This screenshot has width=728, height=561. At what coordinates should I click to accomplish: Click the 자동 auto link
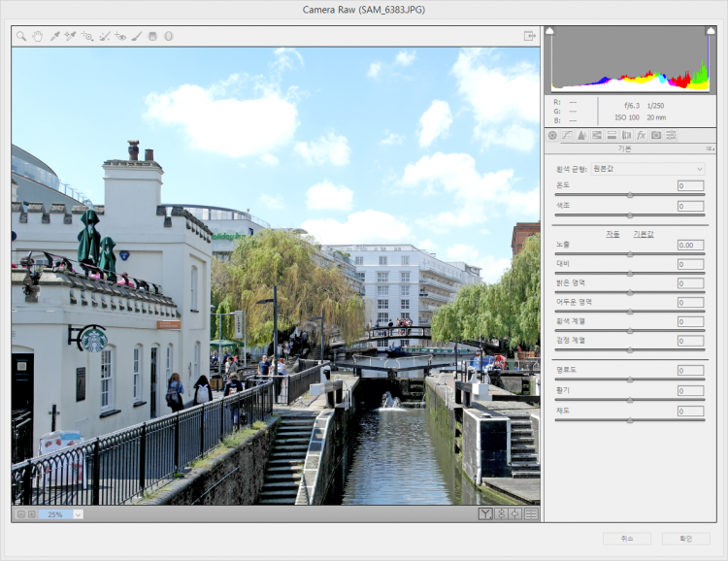pyautogui.click(x=612, y=234)
